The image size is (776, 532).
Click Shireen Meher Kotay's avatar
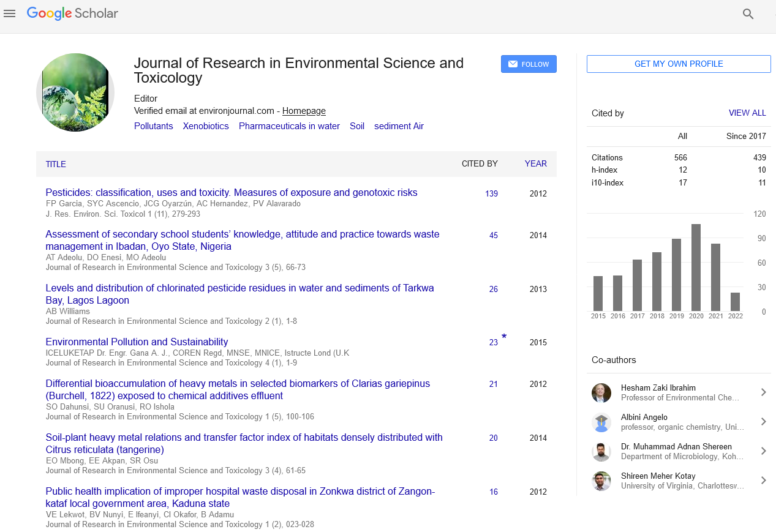click(601, 481)
